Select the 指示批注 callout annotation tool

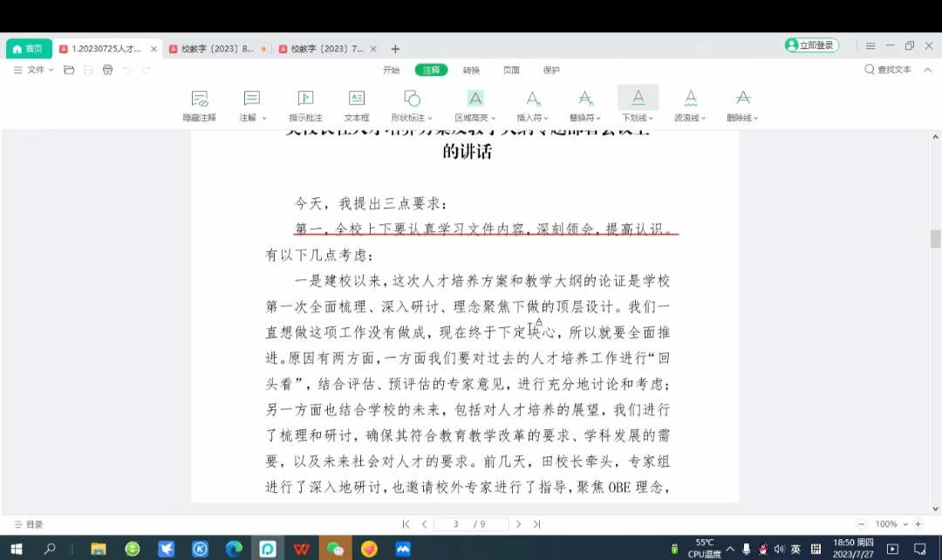tap(305, 99)
